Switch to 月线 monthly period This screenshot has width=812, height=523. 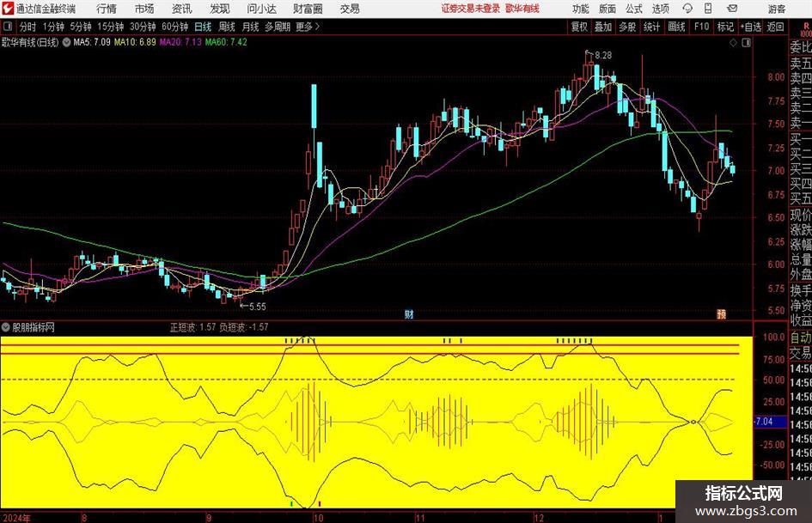[x=251, y=27]
